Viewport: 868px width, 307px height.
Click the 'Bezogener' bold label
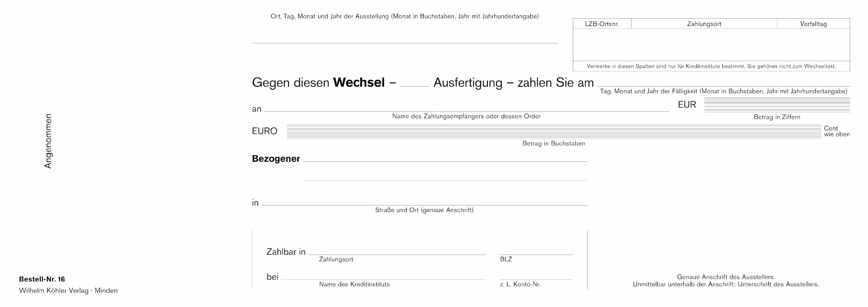pyautogui.click(x=276, y=159)
